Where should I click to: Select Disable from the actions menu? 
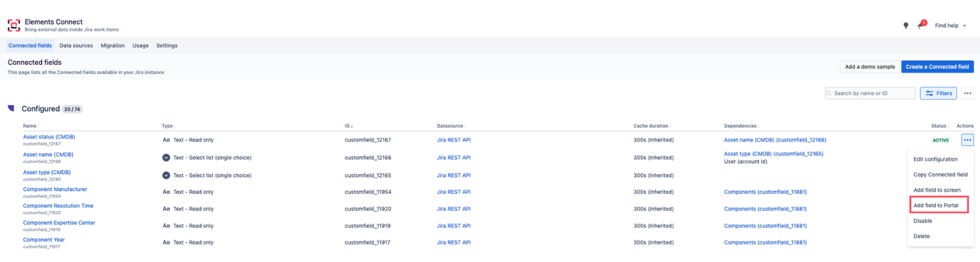922,221
